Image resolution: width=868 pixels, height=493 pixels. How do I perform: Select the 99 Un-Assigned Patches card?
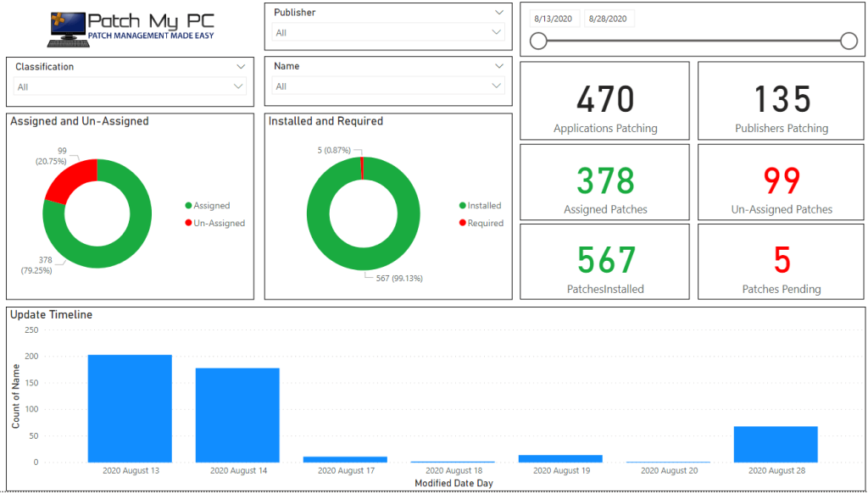click(x=781, y=182)
